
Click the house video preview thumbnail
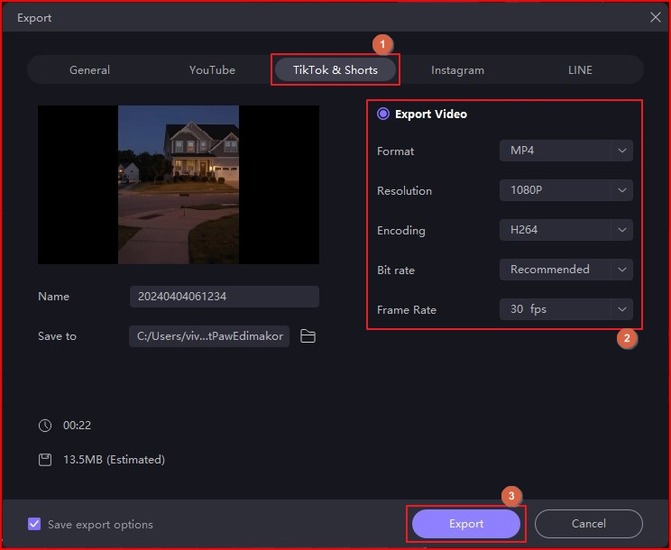[x=178, y=185]
